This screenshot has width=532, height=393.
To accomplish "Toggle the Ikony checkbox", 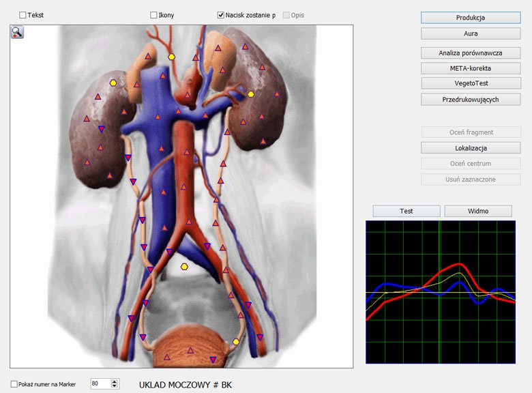I will (x=153, y=15).
